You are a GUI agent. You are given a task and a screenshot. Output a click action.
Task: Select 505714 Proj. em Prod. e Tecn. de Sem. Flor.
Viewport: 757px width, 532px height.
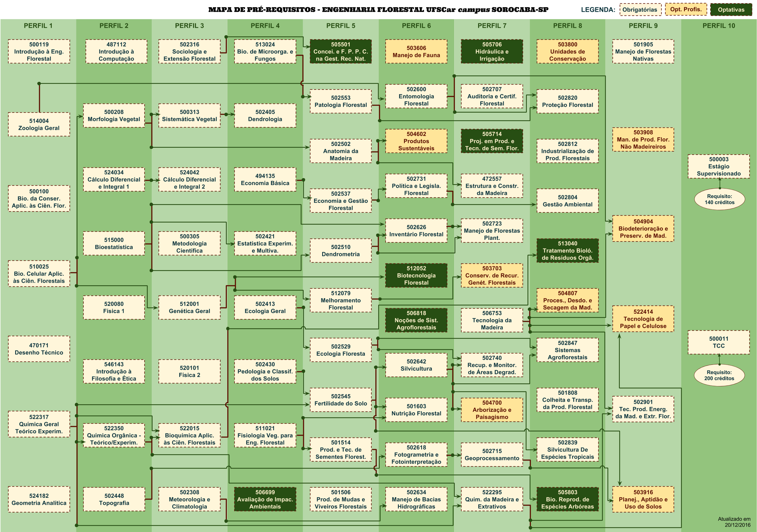point(492,141)
